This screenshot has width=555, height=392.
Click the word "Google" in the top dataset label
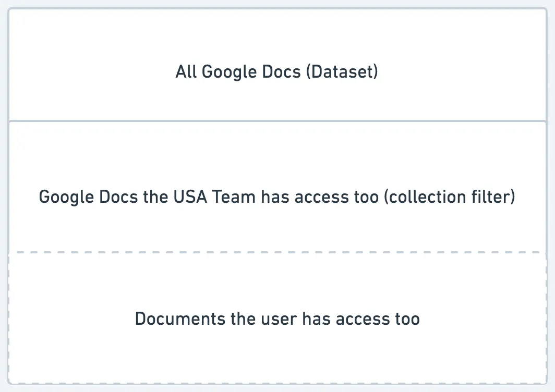(230, 72)
